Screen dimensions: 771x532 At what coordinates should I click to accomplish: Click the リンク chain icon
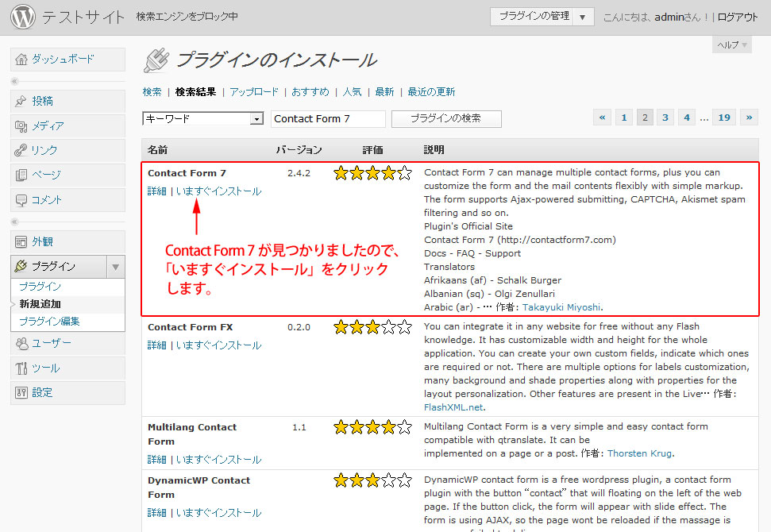[x=21, y=150]
